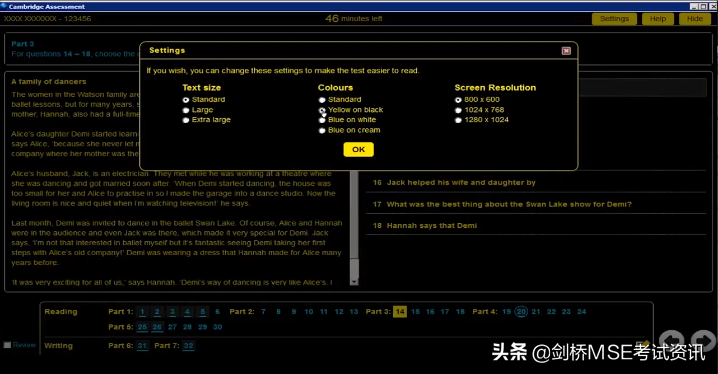Select Standard colours option
Screen dimensions: 718x374
click(322, 100)
